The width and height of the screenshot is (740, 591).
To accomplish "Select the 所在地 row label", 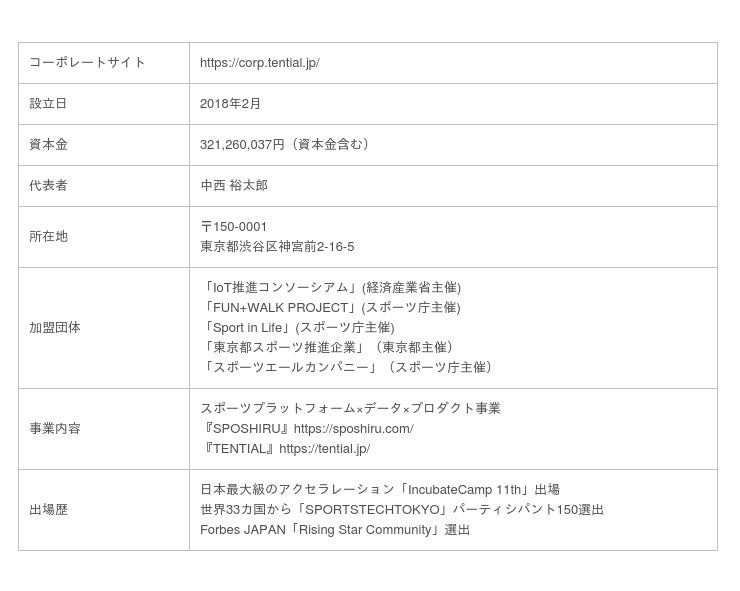I will 48,237.
